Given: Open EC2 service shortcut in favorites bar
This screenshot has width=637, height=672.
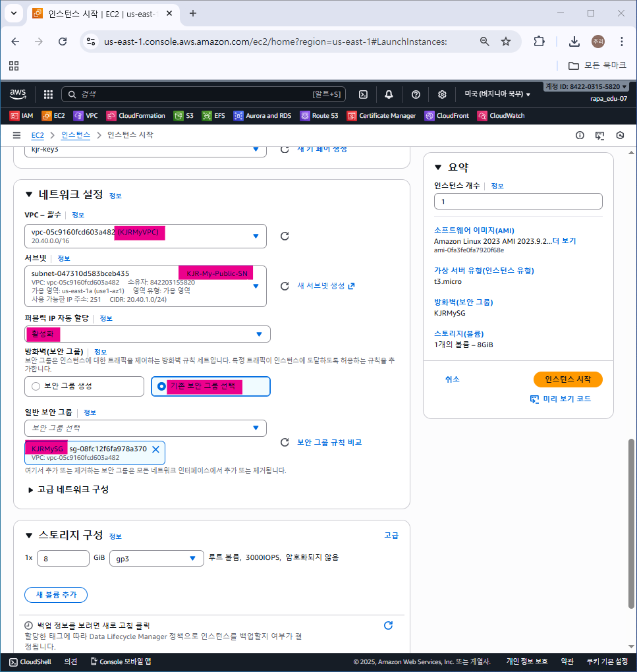Looking at the screenshot, I should (x=53, y=116).
